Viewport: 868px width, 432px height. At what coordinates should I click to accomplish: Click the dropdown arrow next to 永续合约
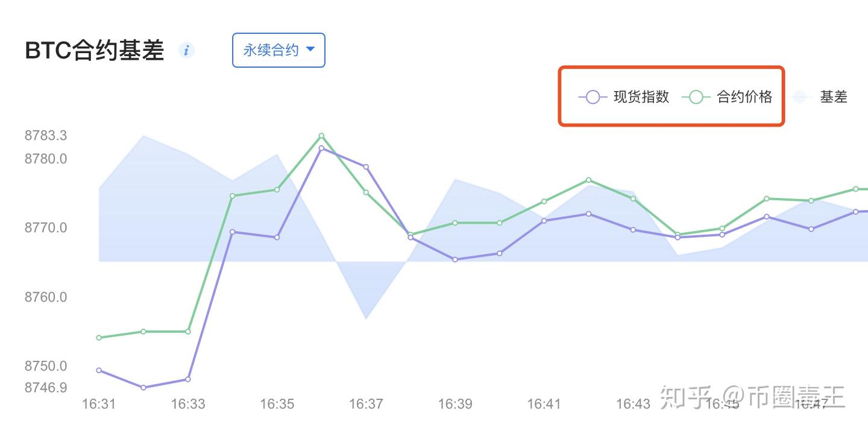312,51
